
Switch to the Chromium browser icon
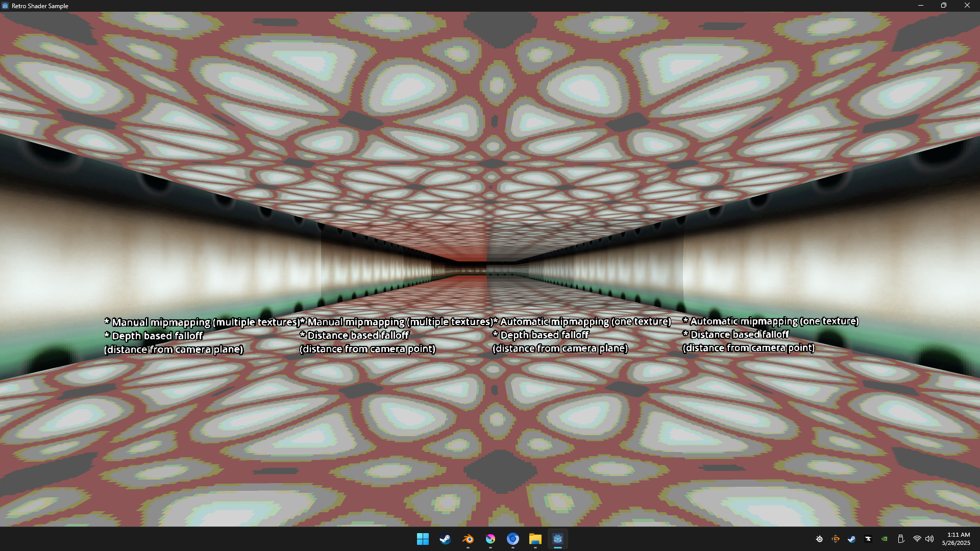512,539
